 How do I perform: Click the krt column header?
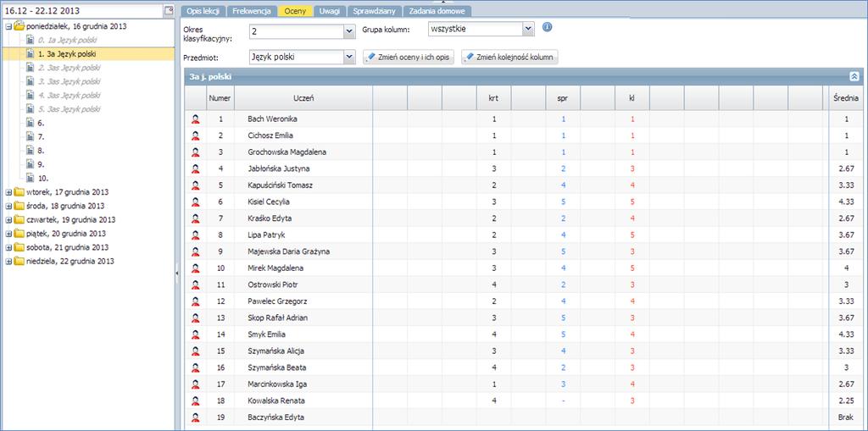tap(494, 98)
